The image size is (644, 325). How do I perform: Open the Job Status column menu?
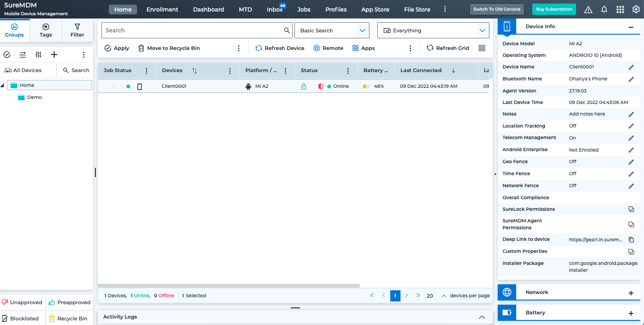pos(147,71)
